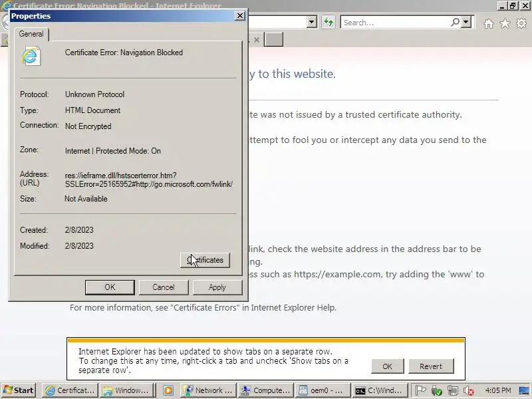
Task: Click the safely remove hardware tray icon
Action: tap(437, 390)
